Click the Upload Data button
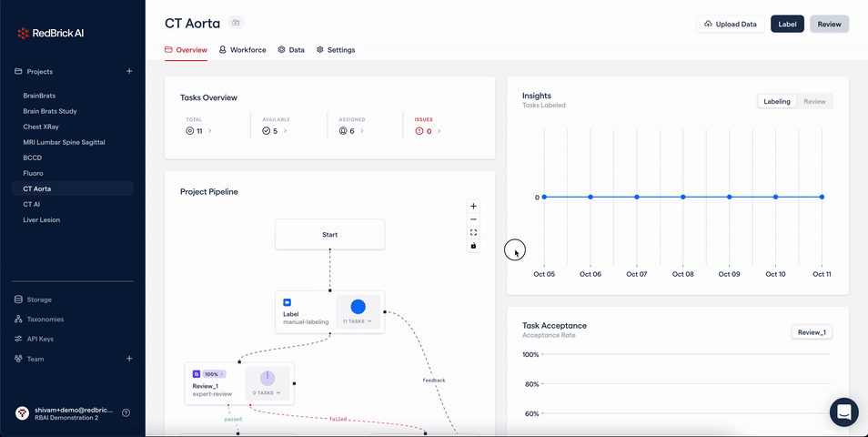The height and width of the screenshot is (437, 868). point(730,25)
